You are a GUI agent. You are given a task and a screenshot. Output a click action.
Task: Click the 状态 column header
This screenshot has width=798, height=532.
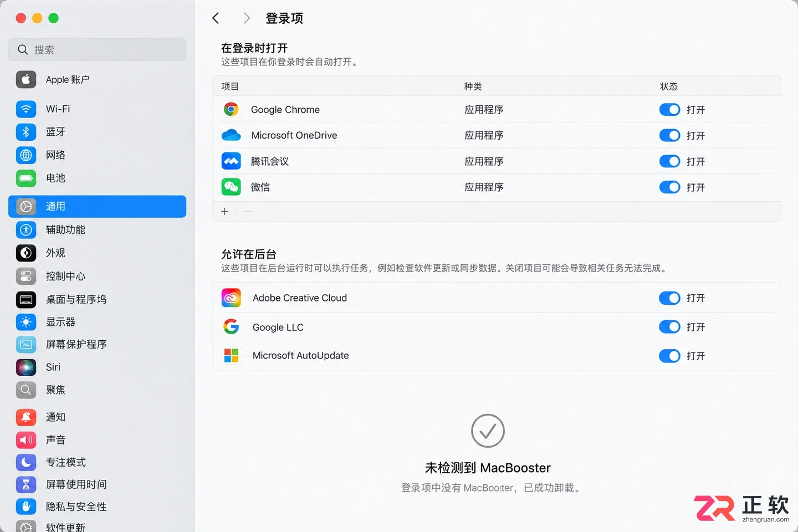coord(669,86)
